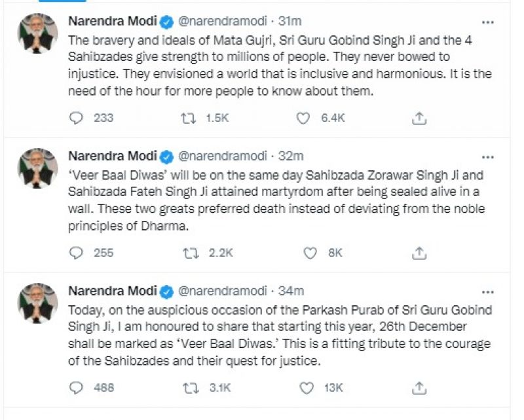
Task: Share the Mata Gujri bravery tweet
Action: [x=420, y=118]
